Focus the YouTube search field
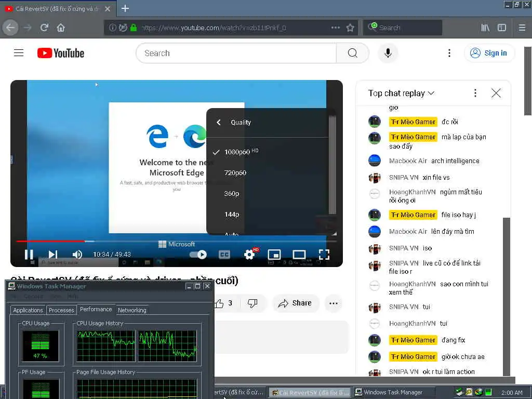 coord(236,53)
